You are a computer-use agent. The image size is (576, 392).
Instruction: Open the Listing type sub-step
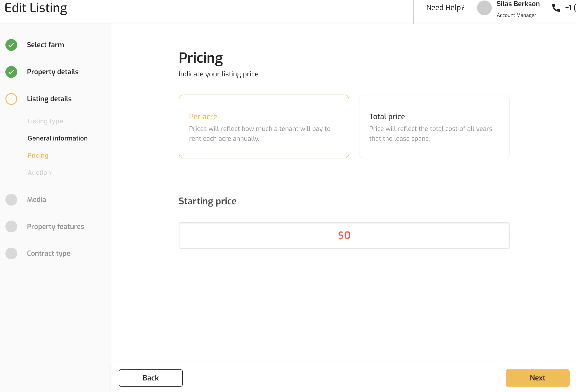pyautogui.click(x=45, y=121)
